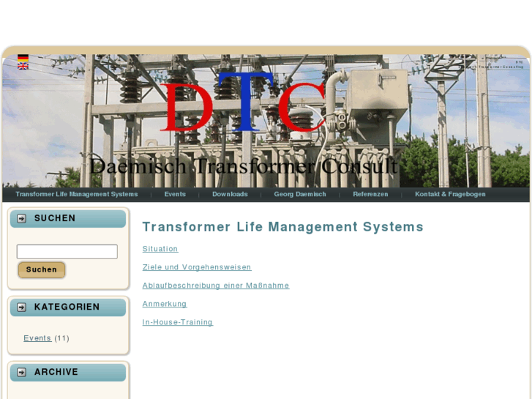Switch language via the German flag icon

[23, 58]
